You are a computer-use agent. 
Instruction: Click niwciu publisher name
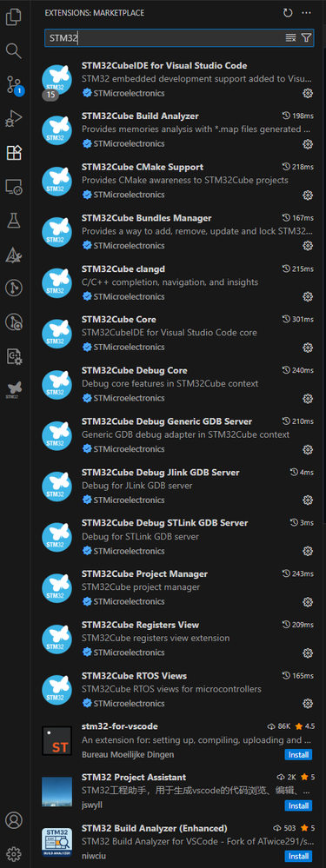click(x=93, y=856)
